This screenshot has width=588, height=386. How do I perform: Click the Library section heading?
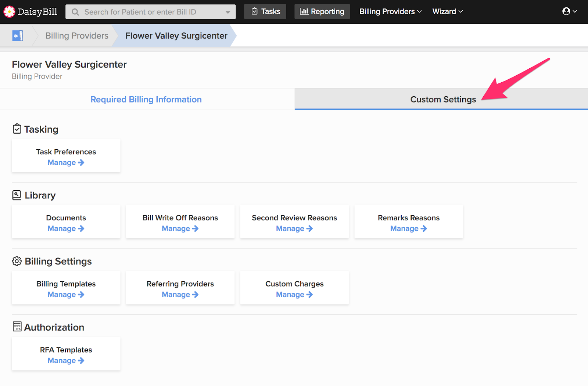tap(40, 195)
